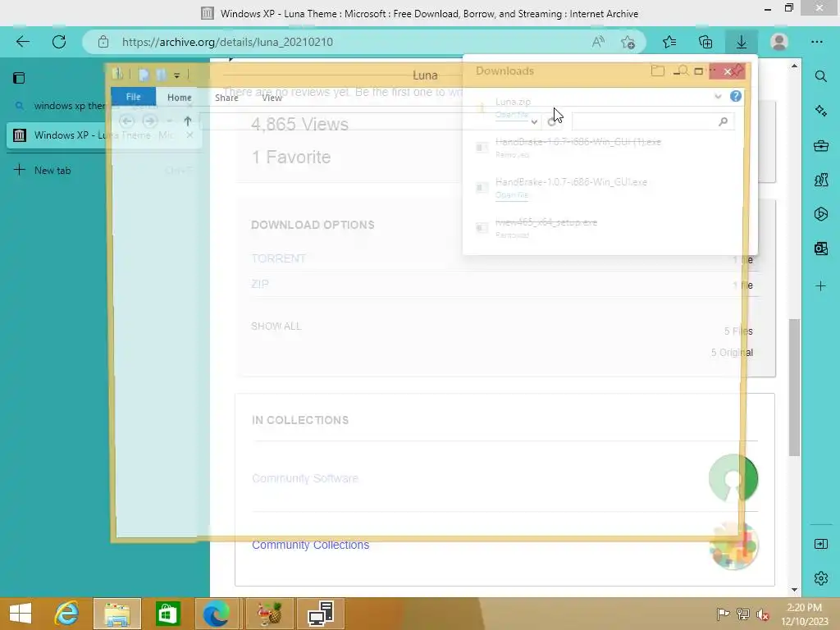Toggle the Downloads toolbar button

[x=742, y=42]
